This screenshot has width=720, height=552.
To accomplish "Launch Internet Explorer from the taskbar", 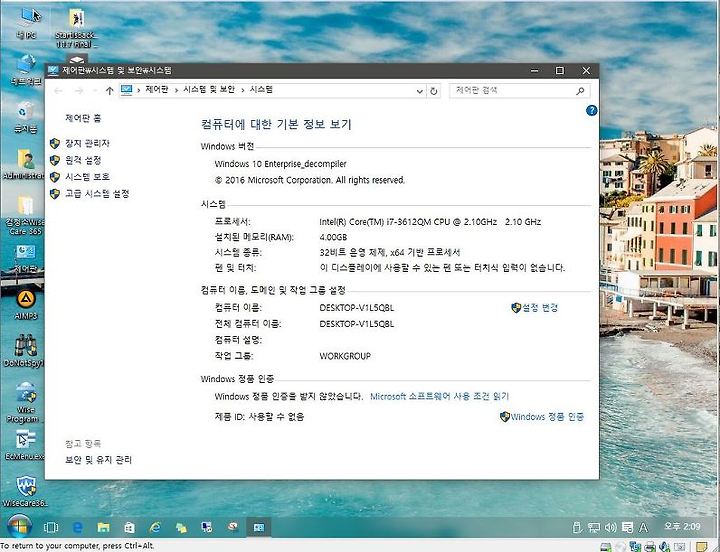I will tap(155, 527).
